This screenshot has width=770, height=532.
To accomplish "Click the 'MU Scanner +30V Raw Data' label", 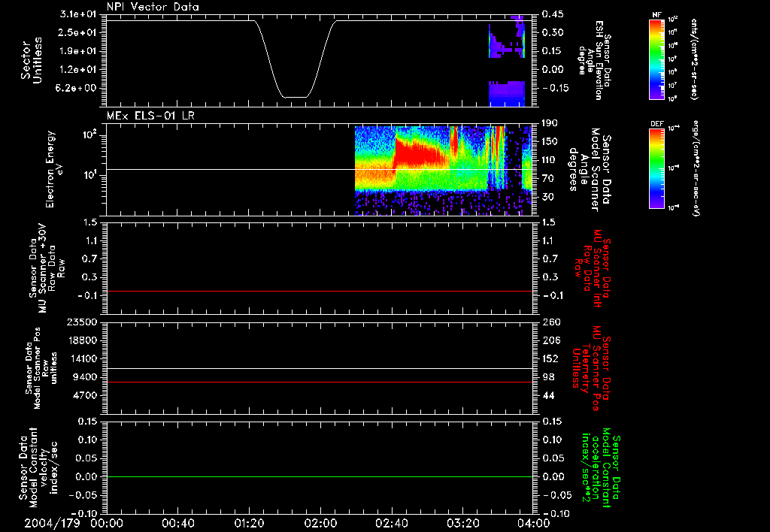I will [47, 268].
